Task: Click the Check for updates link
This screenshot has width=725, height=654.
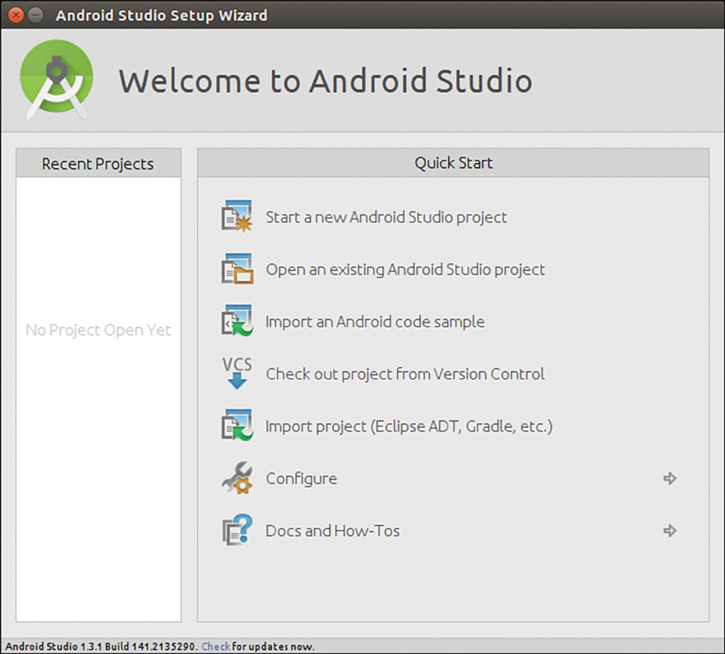Action: (215, 646)
